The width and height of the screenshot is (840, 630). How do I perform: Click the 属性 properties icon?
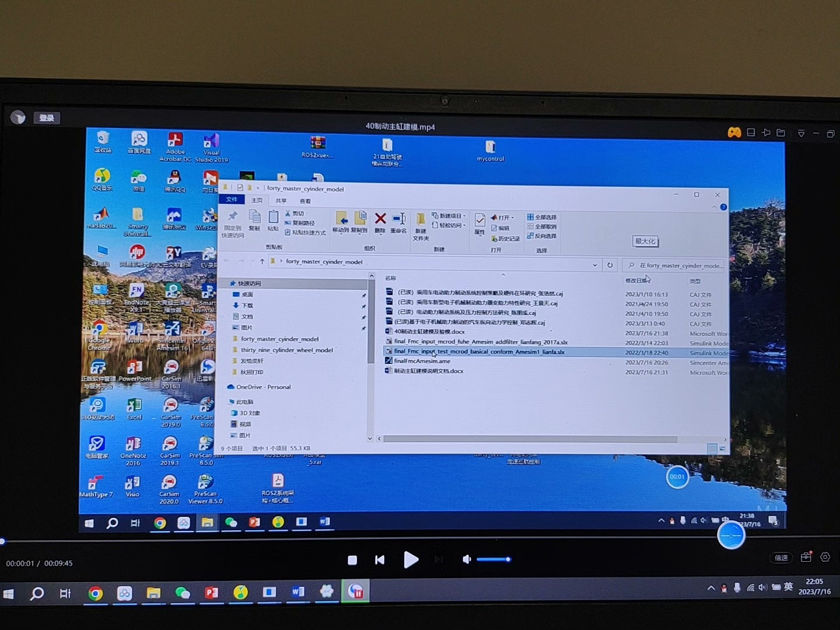[x=480, y=225]
